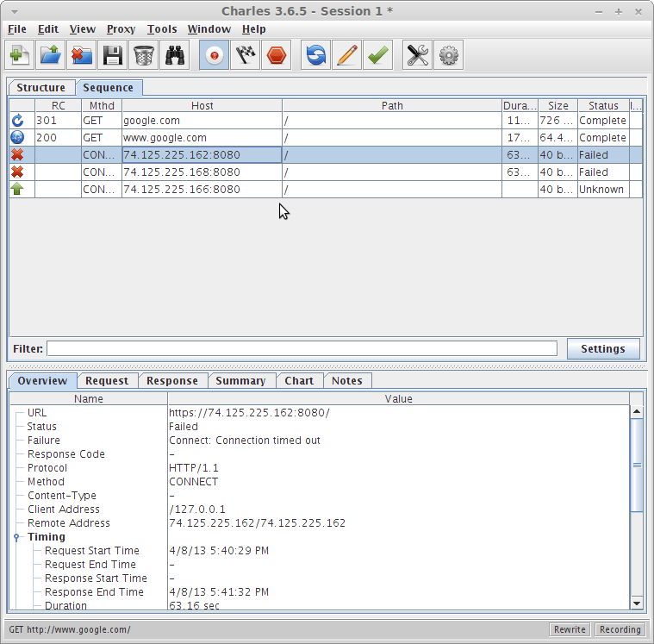The height and width of the screenshot is (644, 654).
Task: Save the session with floppy disk icon
Action: point(113,54)
